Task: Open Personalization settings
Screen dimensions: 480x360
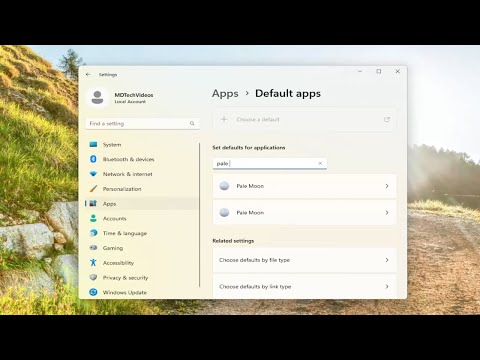Action: 142,189
